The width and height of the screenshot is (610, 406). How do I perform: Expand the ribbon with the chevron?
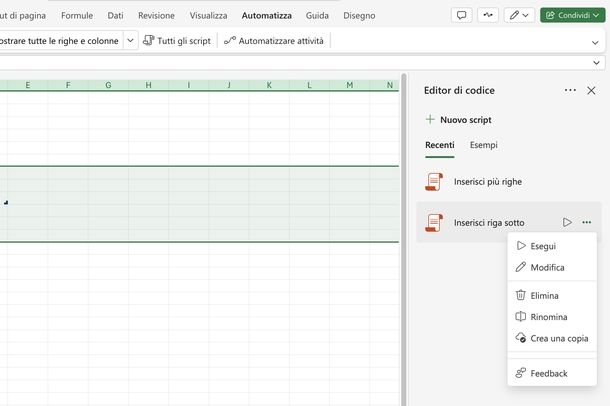pos(596,42)
